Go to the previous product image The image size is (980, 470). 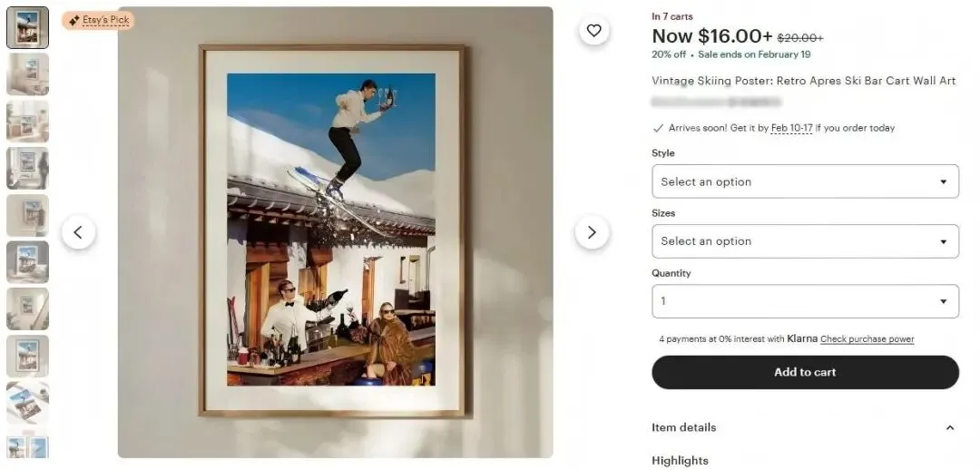[78, 232]
